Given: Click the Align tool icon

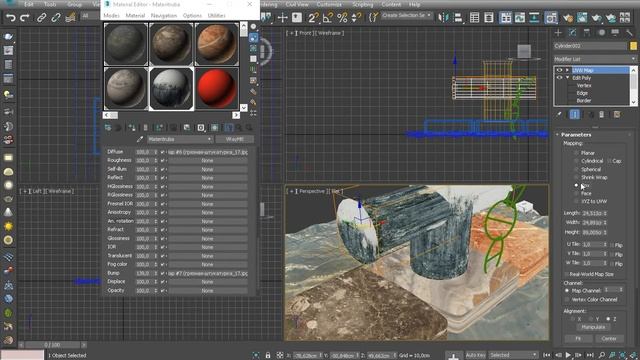Looking at the screenshot, I should 458,18.
